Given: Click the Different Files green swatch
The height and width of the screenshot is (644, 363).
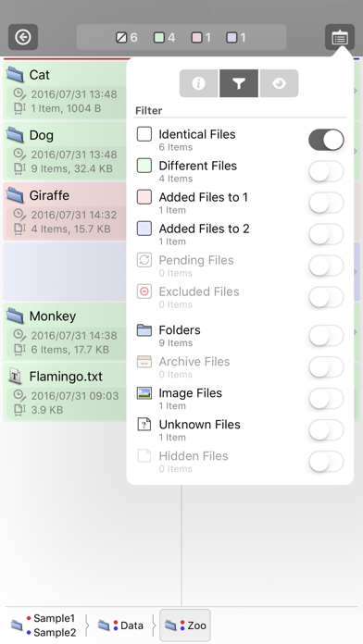Looking at the screenshot, I should pos(144,166).
